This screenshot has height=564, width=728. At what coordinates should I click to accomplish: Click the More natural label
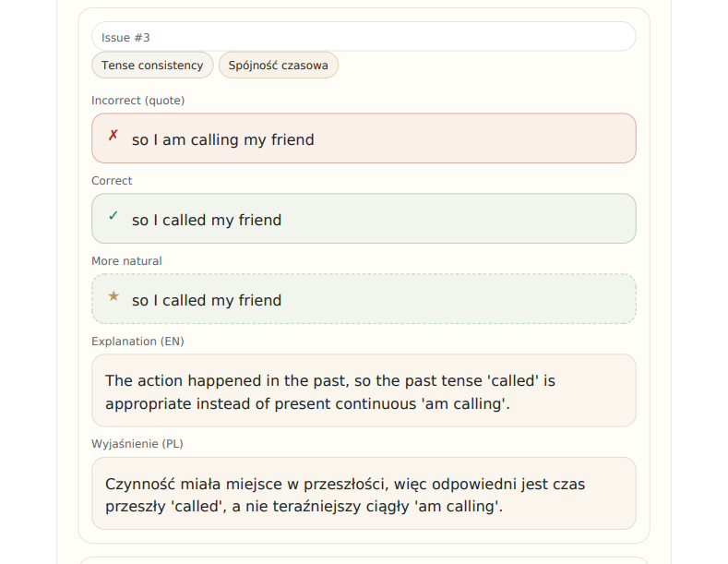(x=126, y=261)
